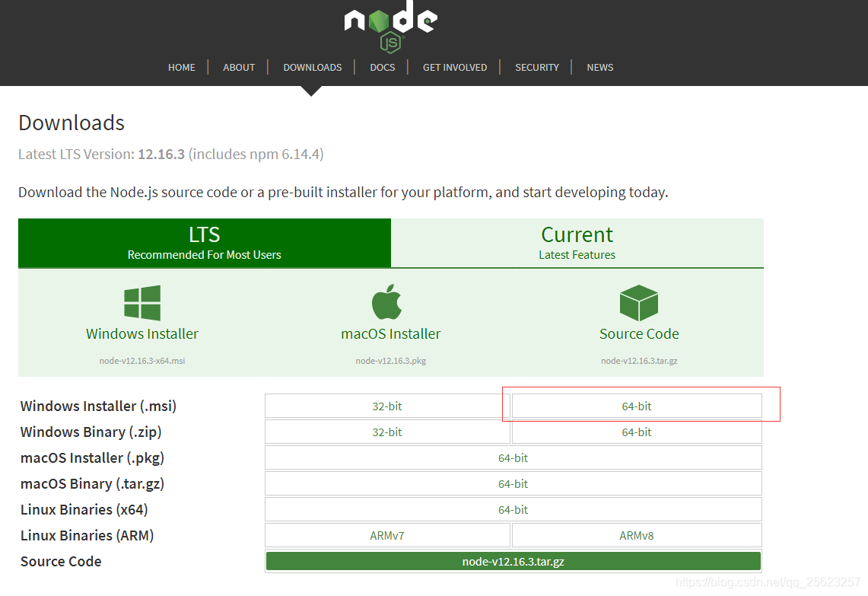Click the Source Code link under cube
This screenshot has width=868, height=596.
[x=639, y=334]
